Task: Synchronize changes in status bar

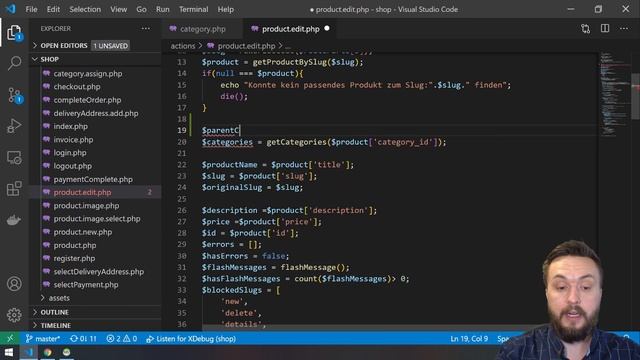Action: point(83,338)
